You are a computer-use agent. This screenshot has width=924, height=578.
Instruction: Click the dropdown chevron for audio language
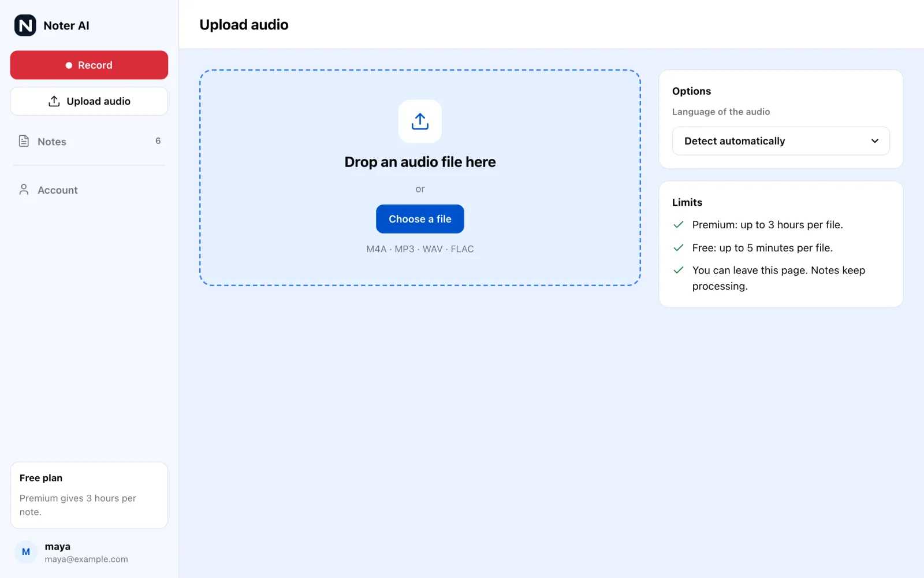tap(875, 141)
